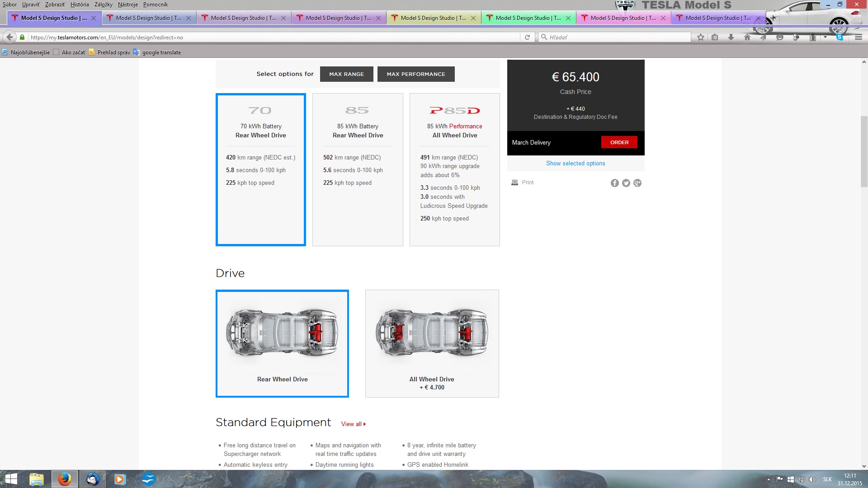Open the Najobľúbenejšie bookmark
The height and width of the screenshot is (488, 868).
click(x=26, y=52)
